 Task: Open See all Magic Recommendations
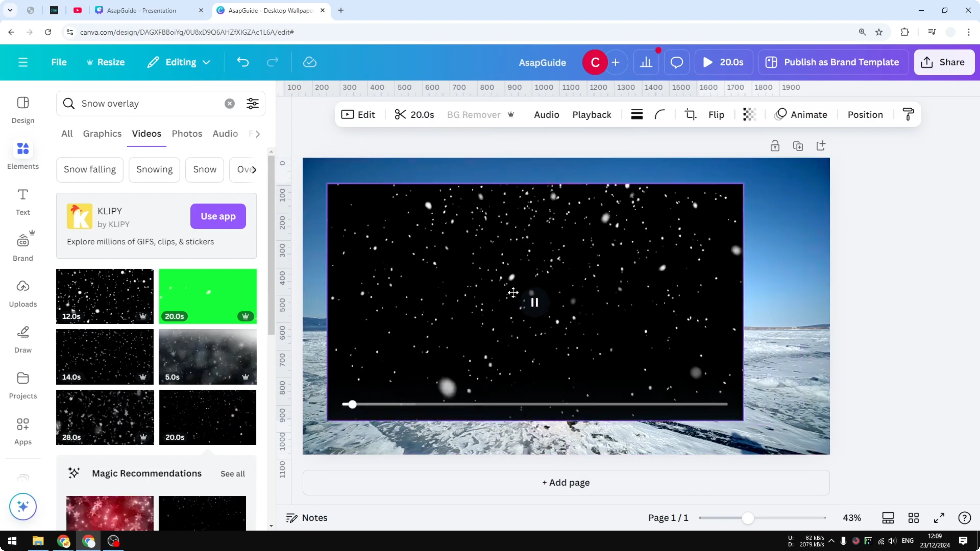click(x=232, y=473)
